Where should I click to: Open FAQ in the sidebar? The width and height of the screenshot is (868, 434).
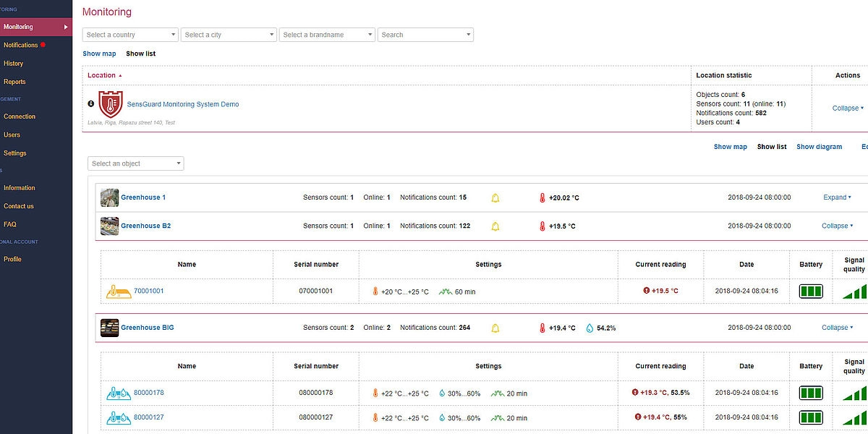tap(10, 224)
